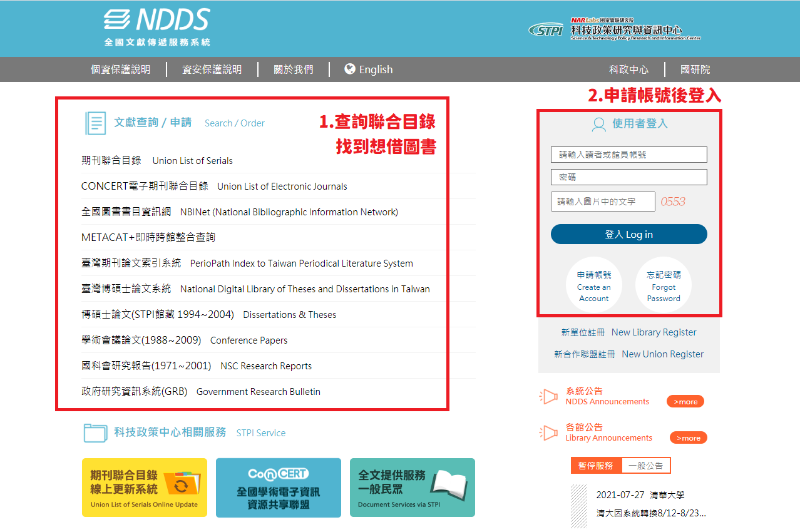Image resolution: width=800 pixels, height=532 pixels.
Task: Open 全文提供服務 一般民眾 banner
Action: (x=413, y=488)
